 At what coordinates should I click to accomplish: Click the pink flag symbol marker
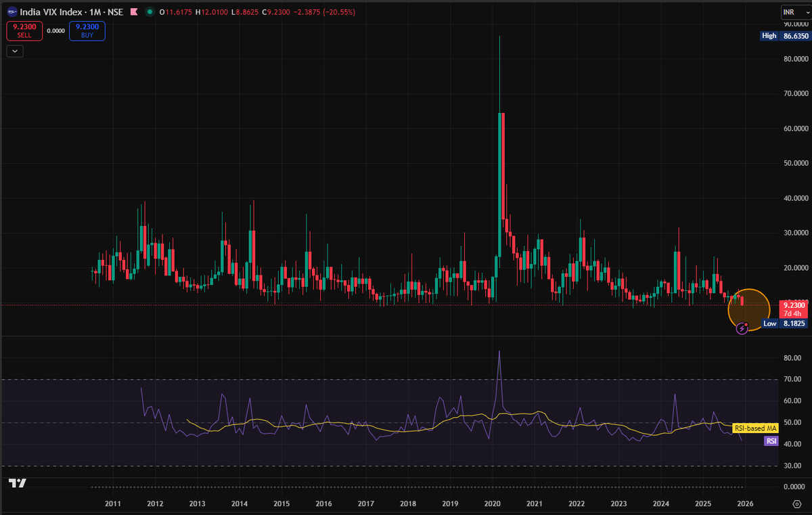pyautogui.click(x=133, y=12)
